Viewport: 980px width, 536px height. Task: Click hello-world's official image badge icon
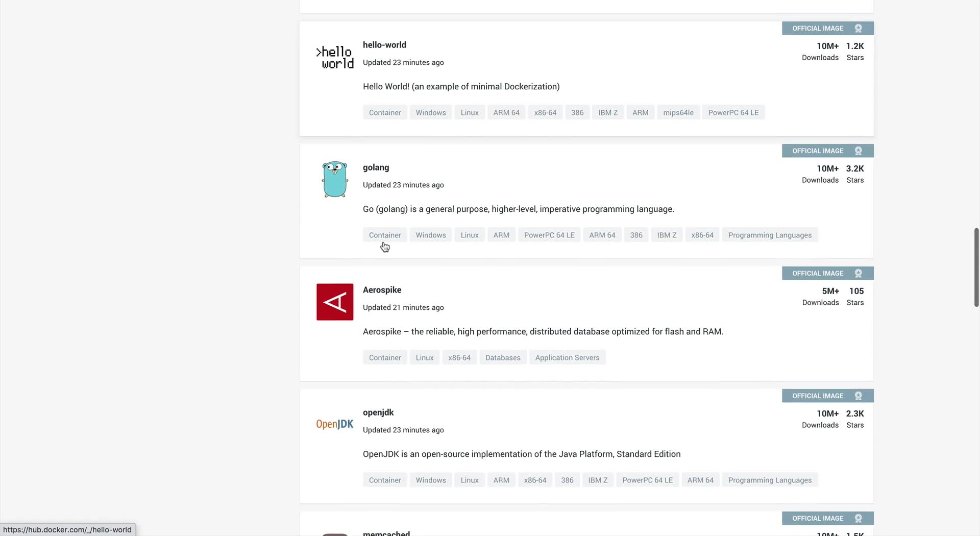tap(858, 29)
